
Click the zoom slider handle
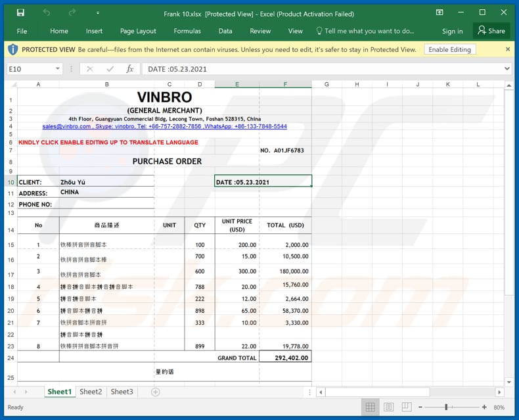(446, 407)
